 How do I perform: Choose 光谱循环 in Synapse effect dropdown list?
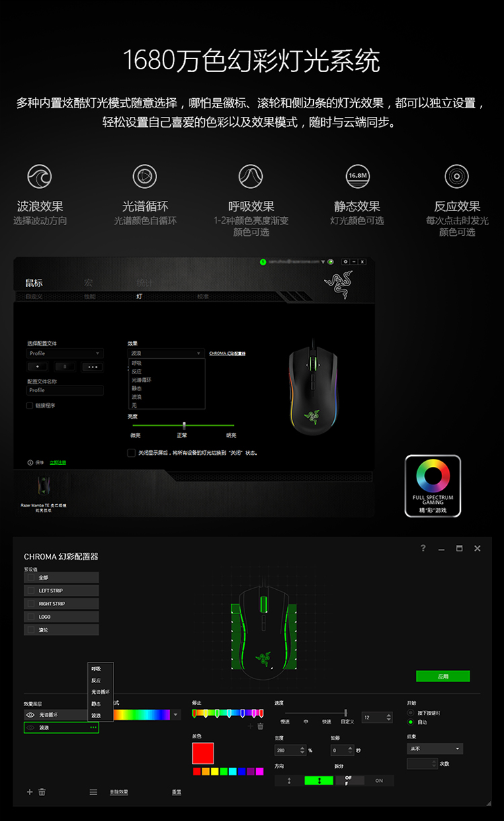click(141, 380)
